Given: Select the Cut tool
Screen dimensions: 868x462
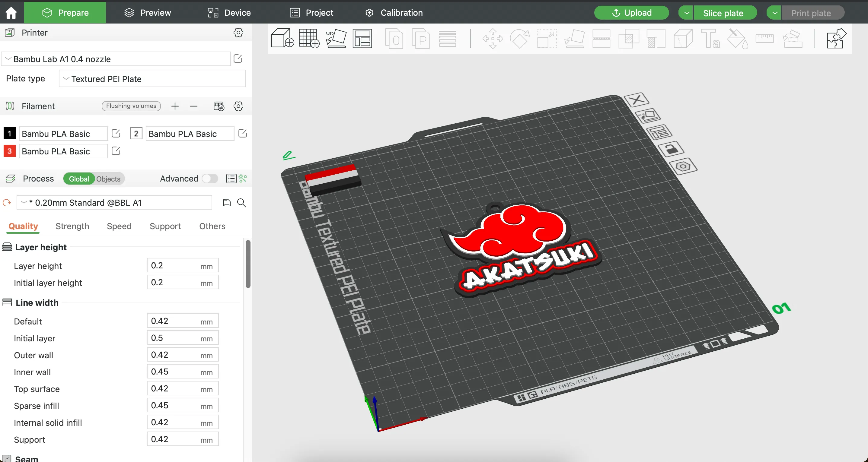Looking at the screenshot, I should point(601,38).
